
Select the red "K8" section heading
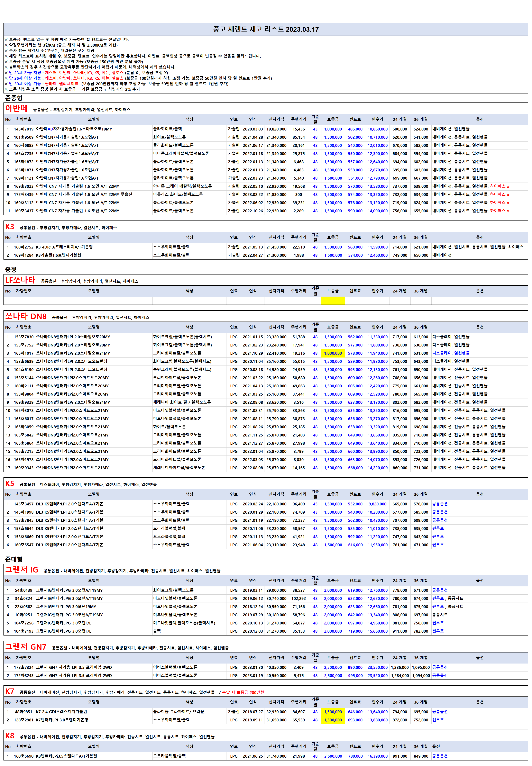(10, 735)
